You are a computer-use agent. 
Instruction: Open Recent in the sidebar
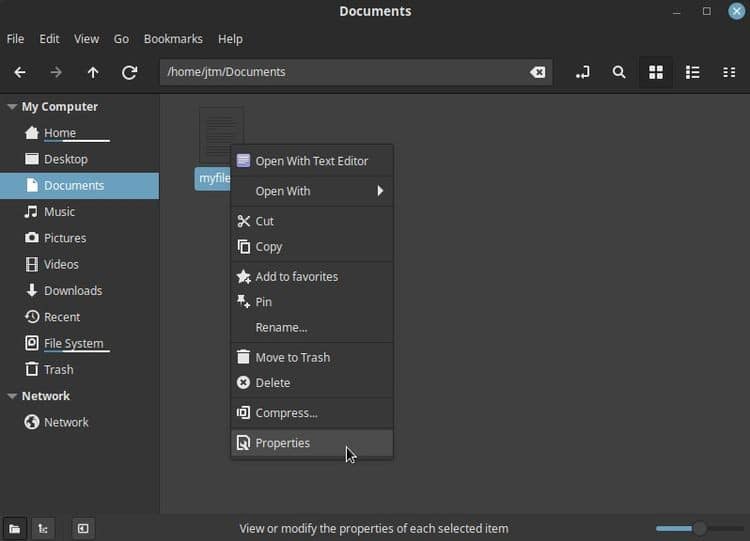79,317
